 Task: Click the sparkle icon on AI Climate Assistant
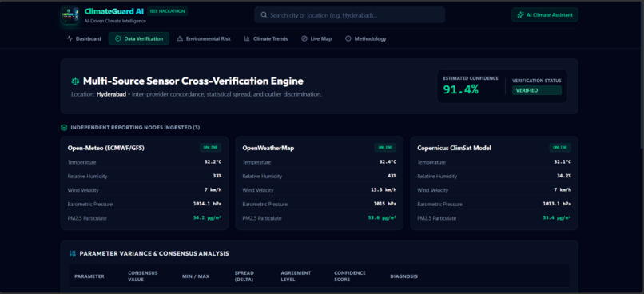(520, 15)
